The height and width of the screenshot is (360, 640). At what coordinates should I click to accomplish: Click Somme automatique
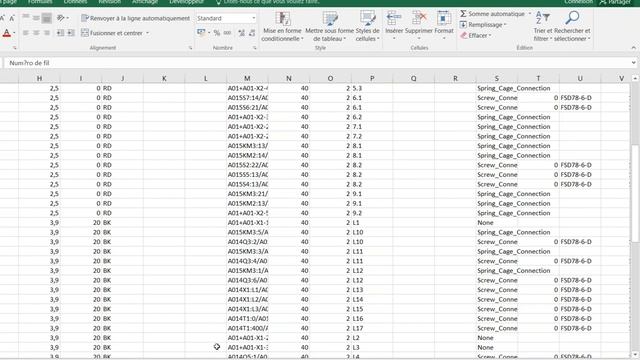pos(492,14)
